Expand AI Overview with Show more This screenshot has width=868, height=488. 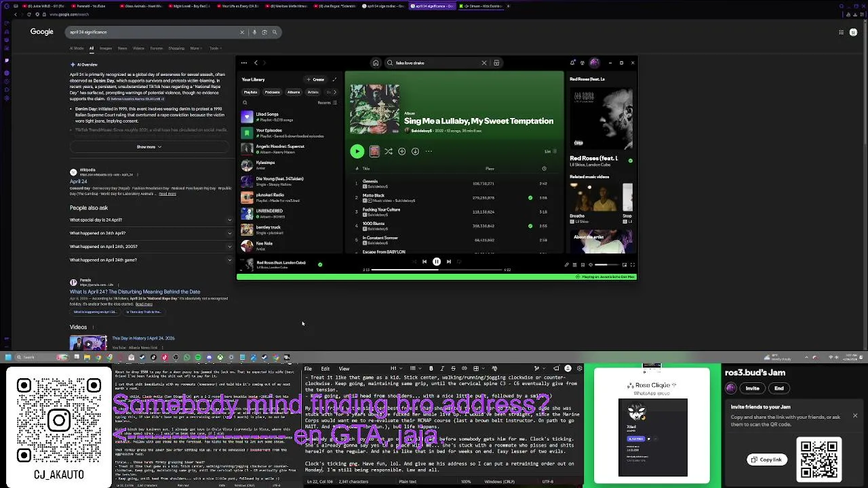(x=149, y=147)
